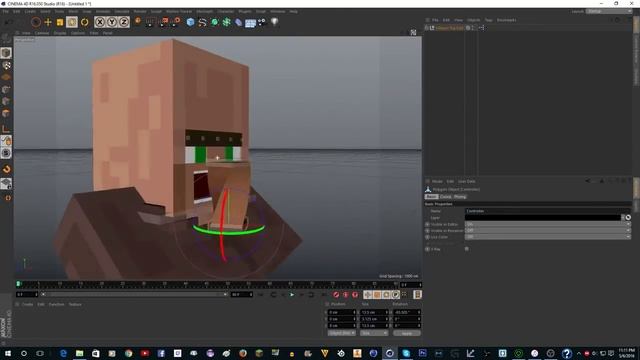Toggle the X-Ray checkbox

pos(467,249)
